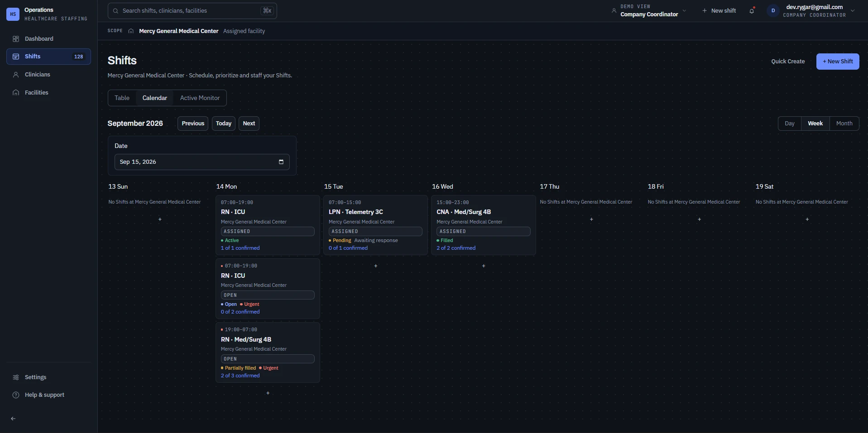Click '2 of 2 confirmed' text
This screenshot has width=868, height=433.
click(x=456, y=248)
